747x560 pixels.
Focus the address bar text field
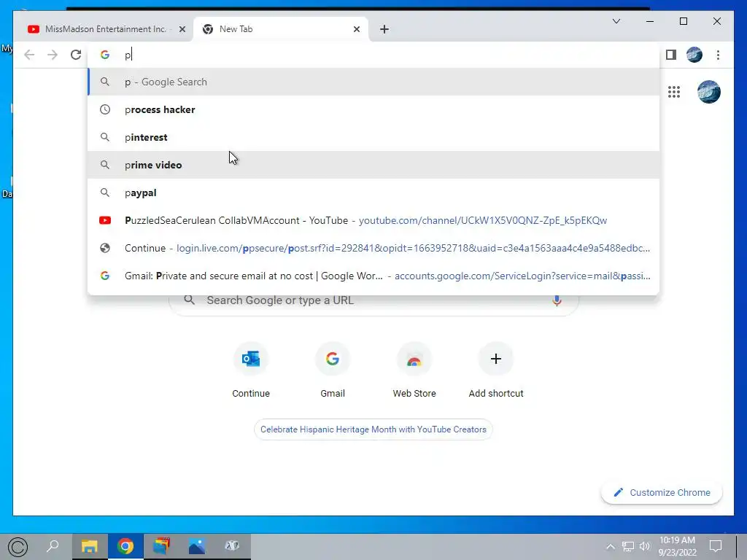pos(373,55)
